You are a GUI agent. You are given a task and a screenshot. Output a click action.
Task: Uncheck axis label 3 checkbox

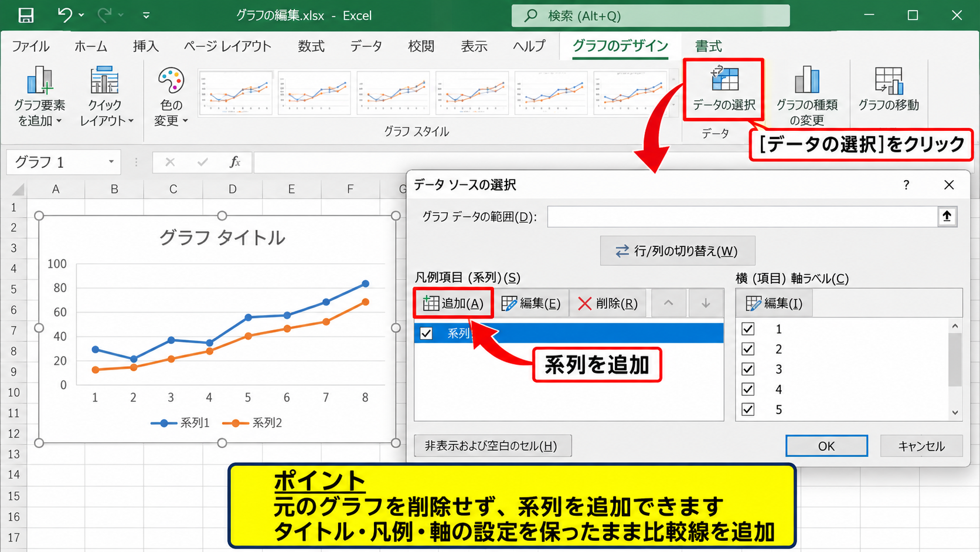point(748,369)
